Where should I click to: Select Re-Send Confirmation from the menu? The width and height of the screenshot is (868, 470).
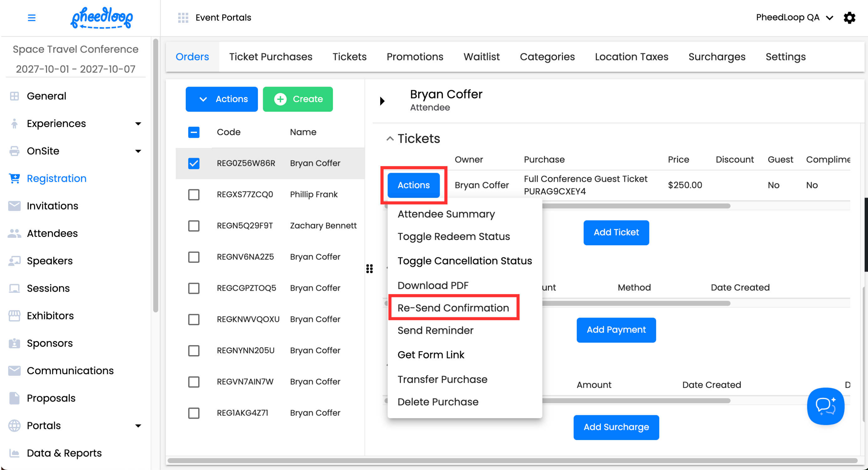453,308
